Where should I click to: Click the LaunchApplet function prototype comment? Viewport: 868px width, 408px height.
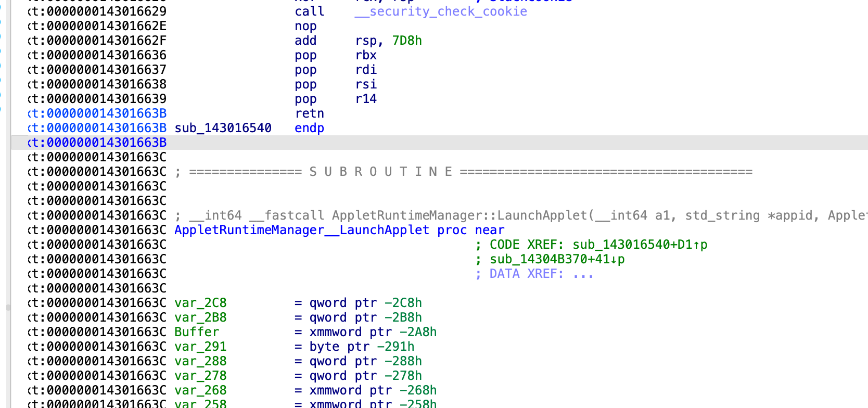pos(520,215)
